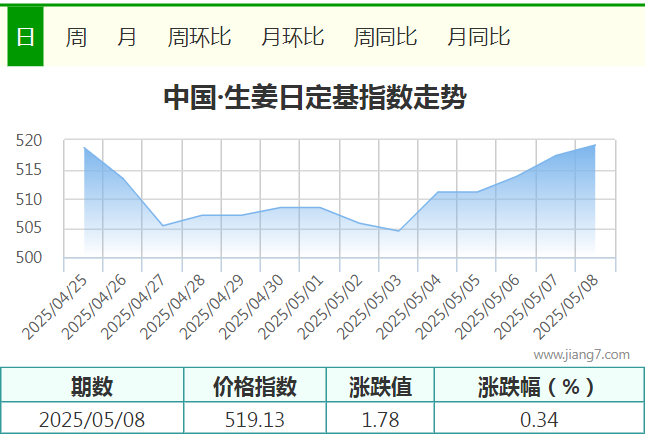Viewport: 645px width, 440px height.
Task: Click the 价格指数 column header
Action: click(255, 386)
